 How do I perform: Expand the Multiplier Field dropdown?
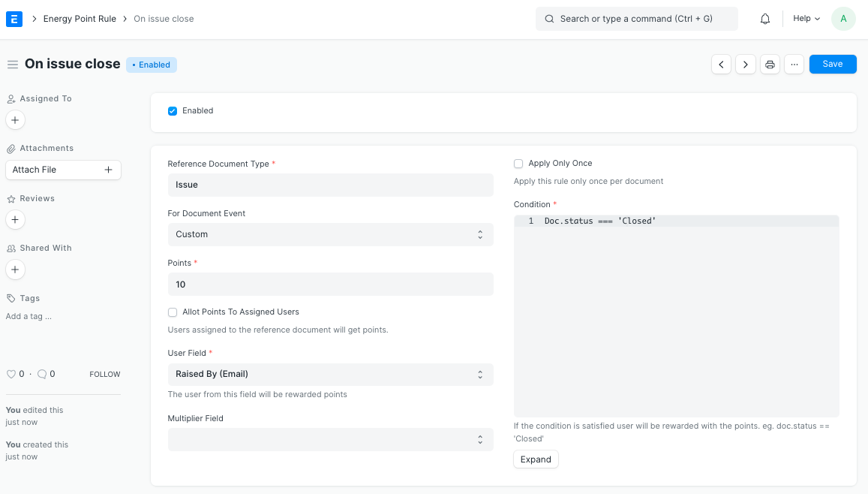tap(330, 439)
